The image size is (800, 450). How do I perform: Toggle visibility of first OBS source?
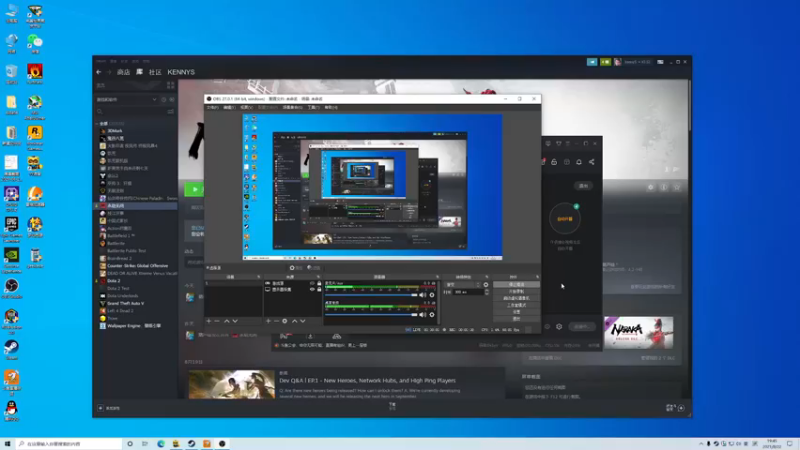click(x=312, y=283)
